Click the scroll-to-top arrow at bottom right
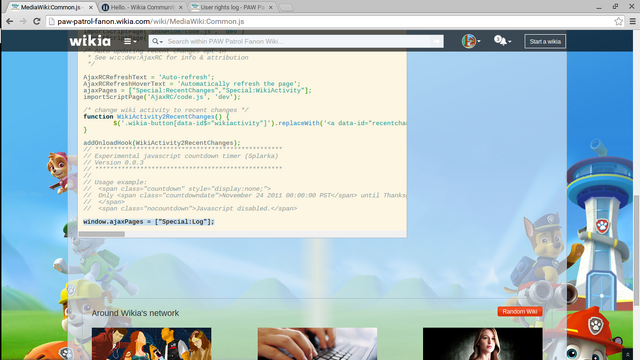This screenshot has width=640, height=360. click(x=628, y=355)
